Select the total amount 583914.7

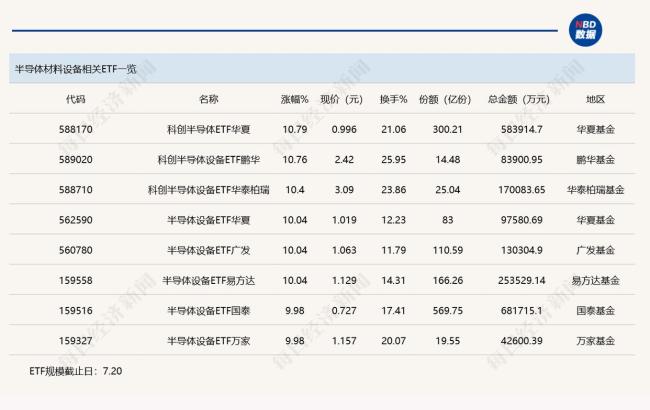click(x=521, y=129)
